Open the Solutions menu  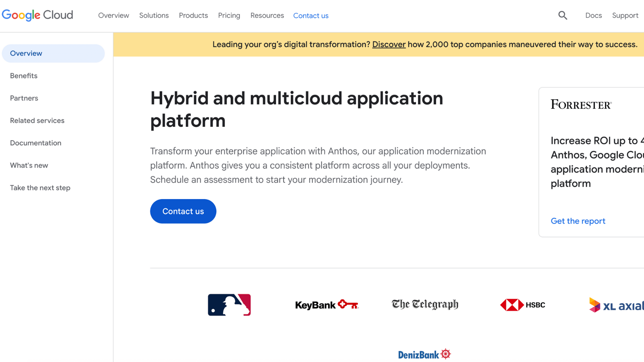[154, 15]
